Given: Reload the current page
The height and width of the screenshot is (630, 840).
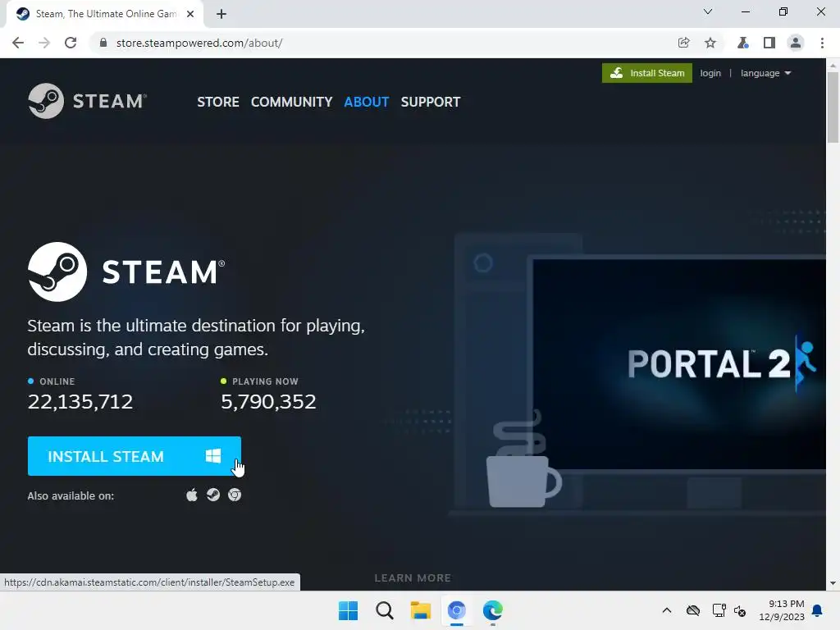Looking at the screenshot, I should point(71,43).
